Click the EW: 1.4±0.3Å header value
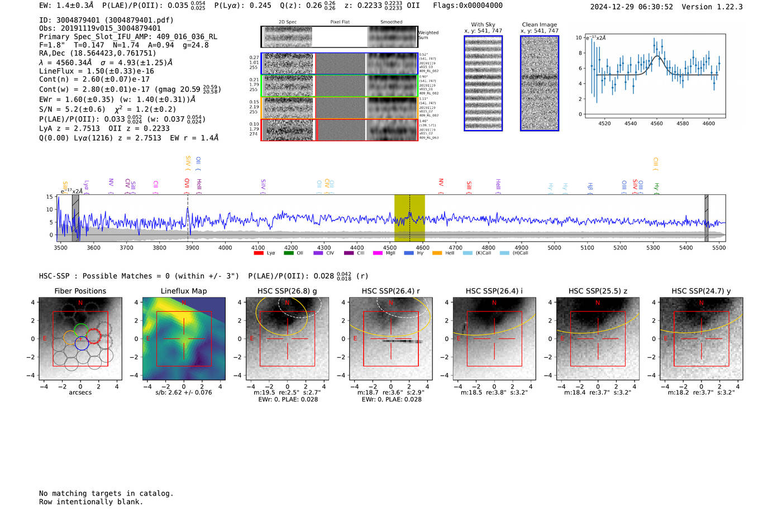The height and width of the screenshot is (532, 782). [66, 6]
